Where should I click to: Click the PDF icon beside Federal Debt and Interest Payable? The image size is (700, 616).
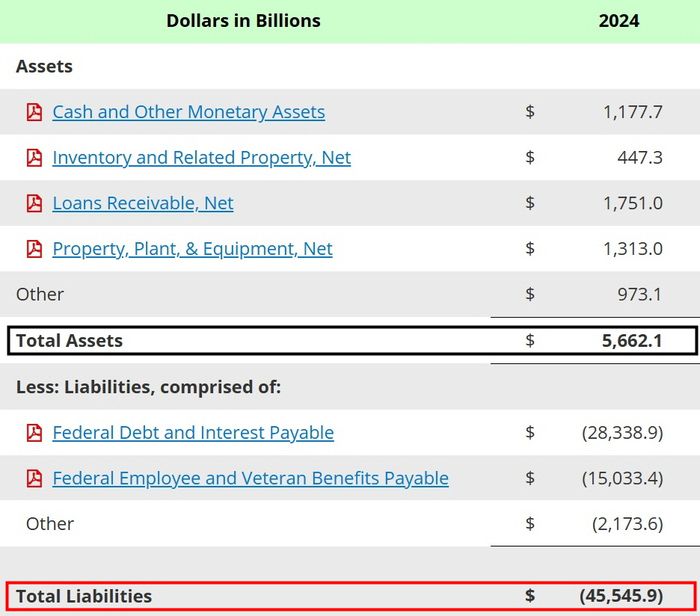point(34,433)
